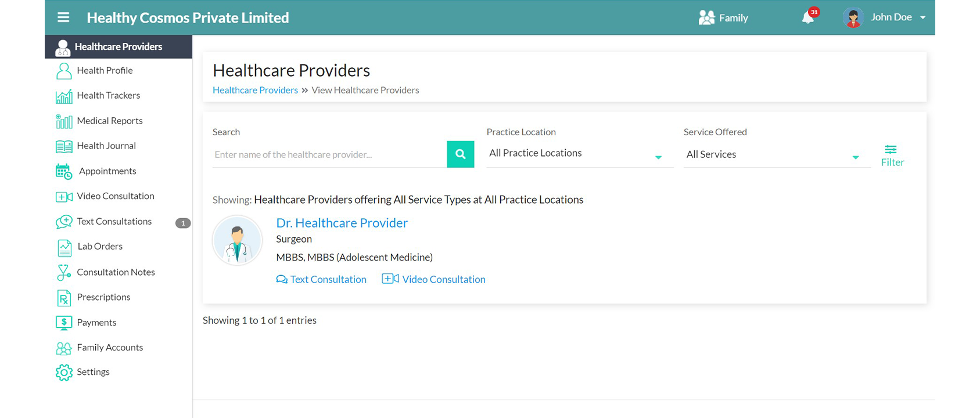Open the John Doe user menu

(884, 17)
